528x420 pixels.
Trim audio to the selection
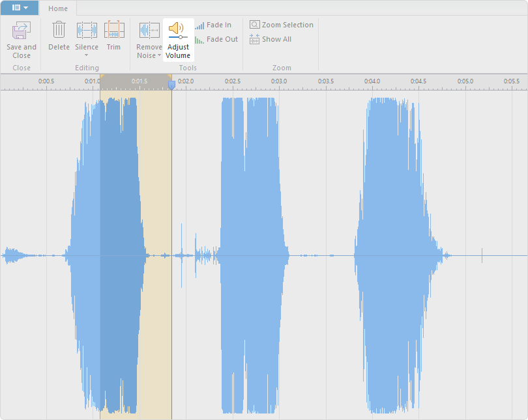coord(114,31)
